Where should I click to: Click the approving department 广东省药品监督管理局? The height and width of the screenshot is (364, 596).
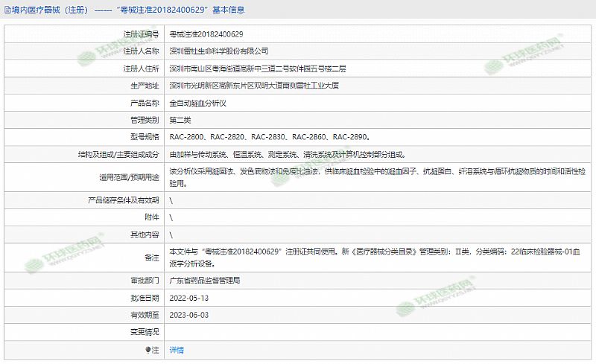pos(205,281)
